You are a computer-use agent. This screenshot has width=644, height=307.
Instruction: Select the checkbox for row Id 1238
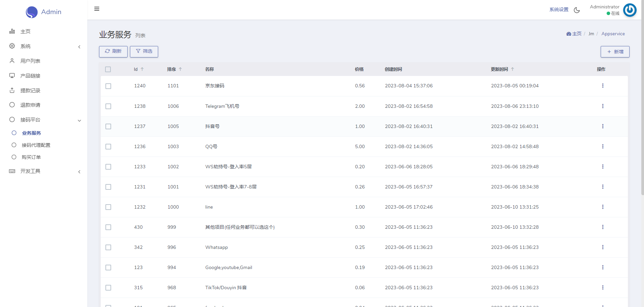pos(108,106)
